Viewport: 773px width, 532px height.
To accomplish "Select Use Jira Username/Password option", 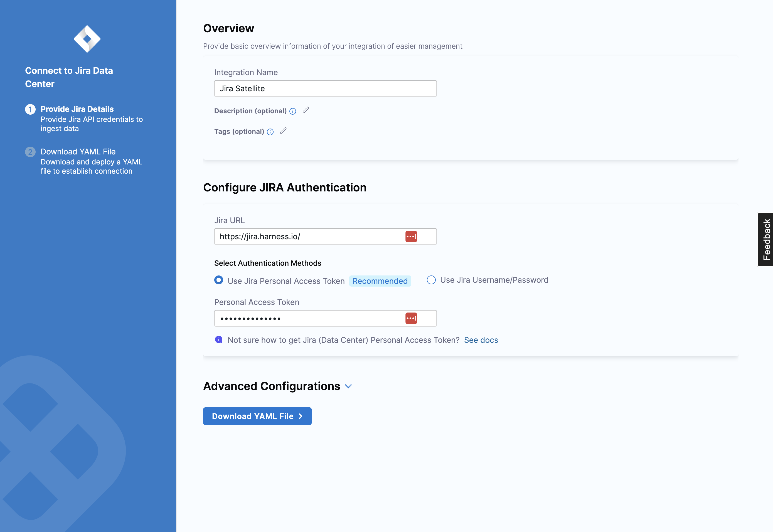I will pyautogui.click(x=431, y=280).
